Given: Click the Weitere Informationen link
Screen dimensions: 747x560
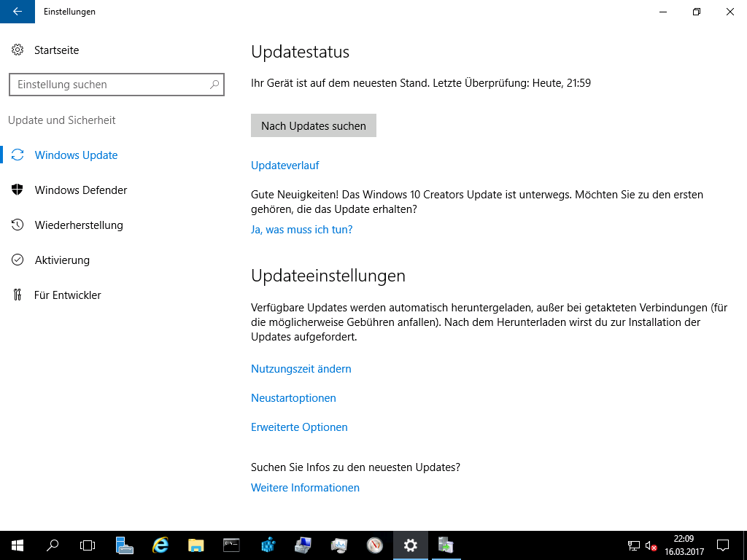Looking at the screenshot, I should (305, 488).
